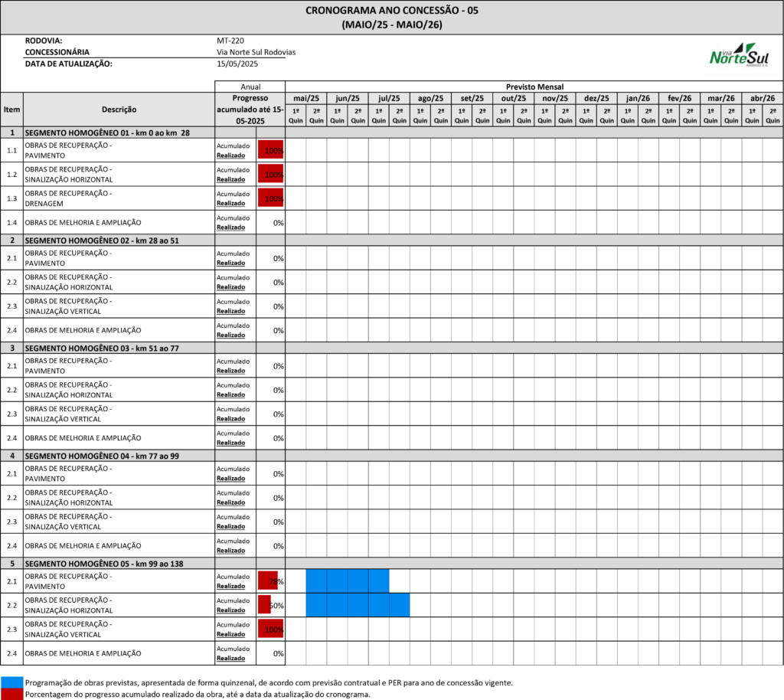Click '2ª Quin' under abr/26

(773, 116)
